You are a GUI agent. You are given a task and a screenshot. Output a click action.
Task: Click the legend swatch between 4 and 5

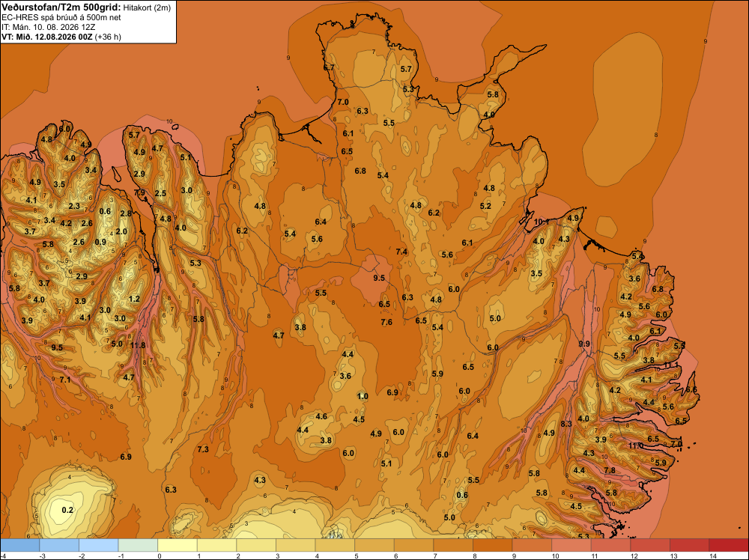point(335,545)
